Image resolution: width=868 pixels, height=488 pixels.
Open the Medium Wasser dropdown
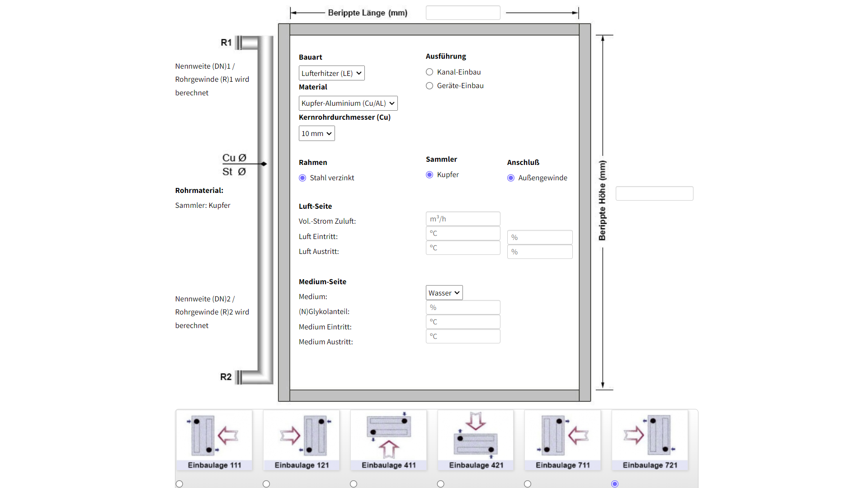pyautogui.click(x=444, y=293)
